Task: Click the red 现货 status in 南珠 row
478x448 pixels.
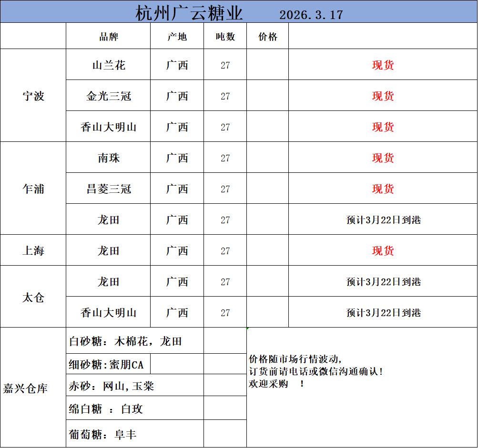Action: click(383, 158)
